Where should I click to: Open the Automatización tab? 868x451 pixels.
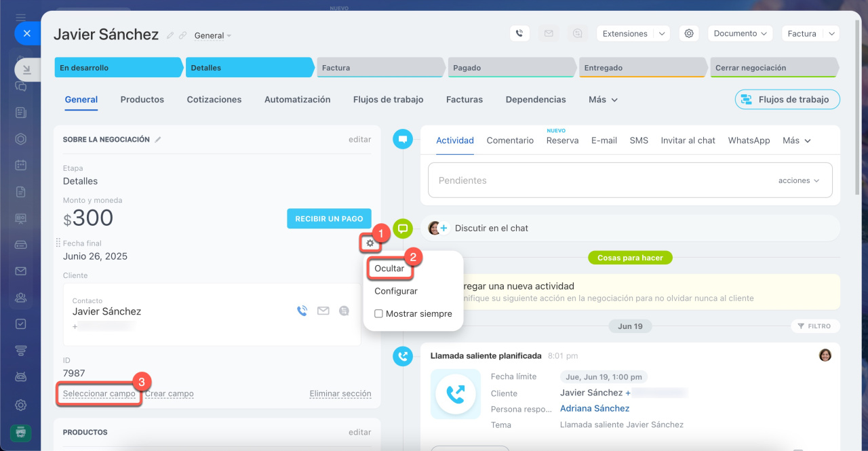tap(298, 100)
